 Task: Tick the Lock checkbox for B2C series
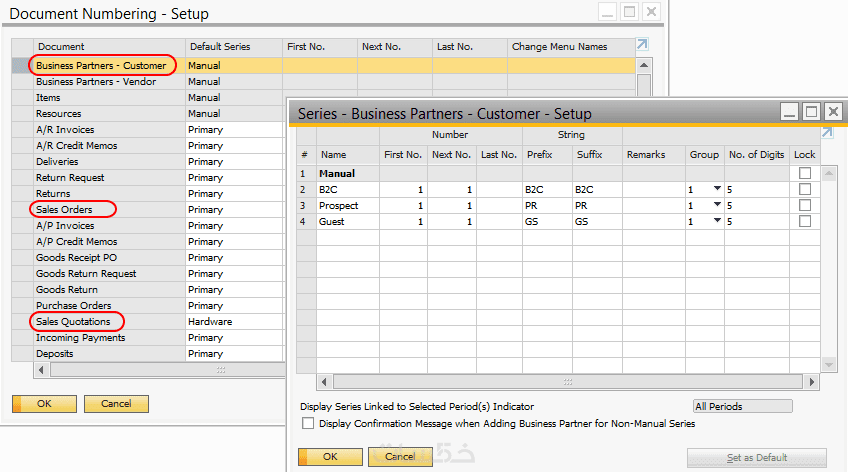(804, 189)
